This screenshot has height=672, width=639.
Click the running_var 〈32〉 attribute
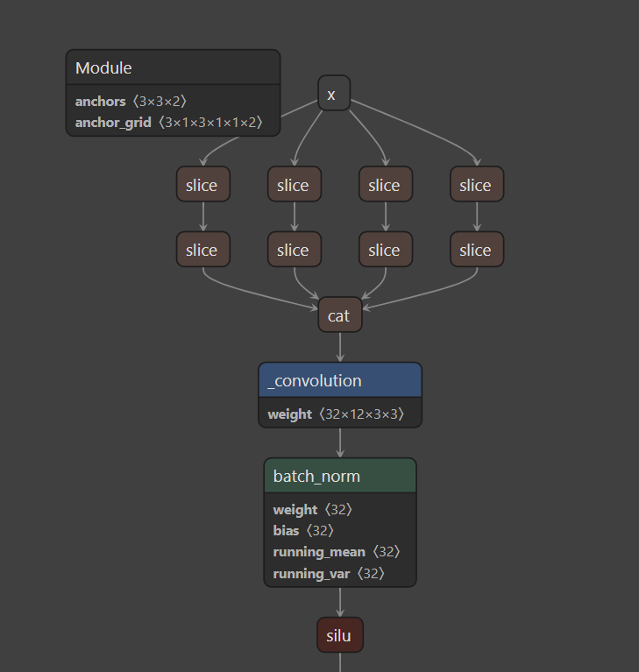click(x=329, y=573)
